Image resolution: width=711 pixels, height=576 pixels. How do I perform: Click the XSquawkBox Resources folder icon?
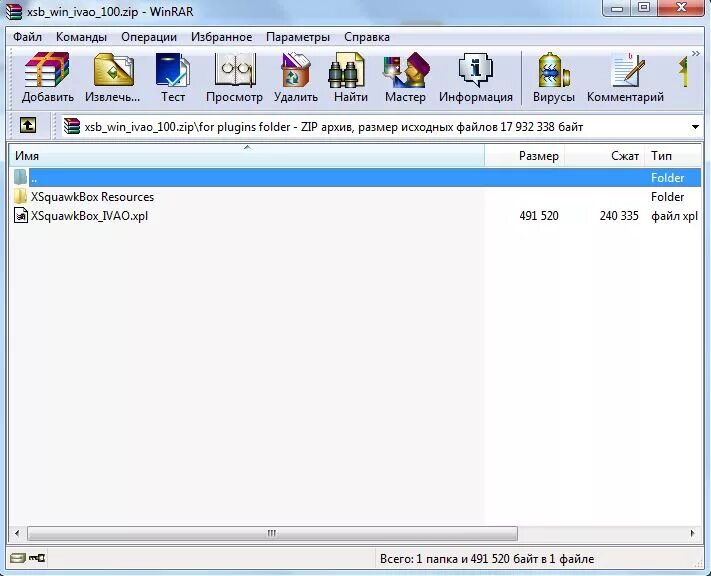pyautogui.click(x=20, y=196)
